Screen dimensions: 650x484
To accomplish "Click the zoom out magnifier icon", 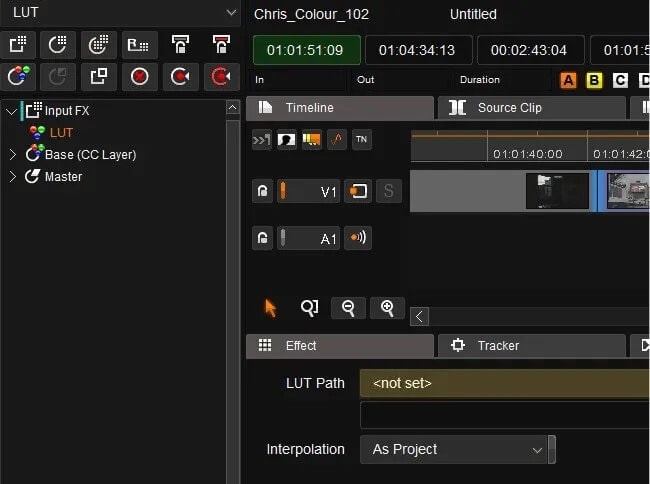I will 348,308.
